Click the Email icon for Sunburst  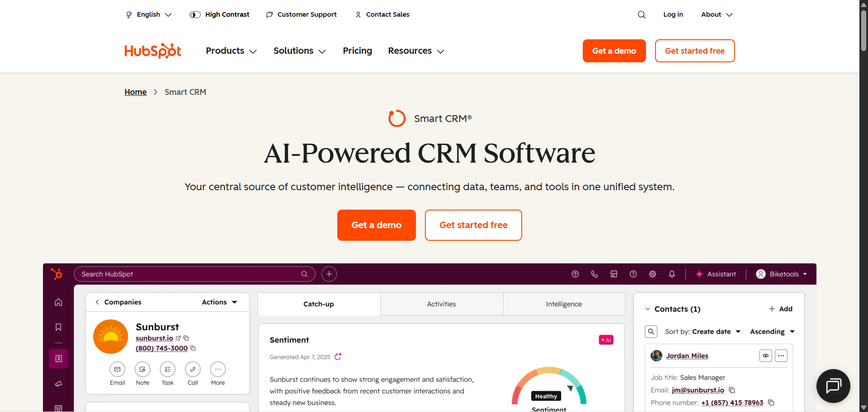pos(117,370)
